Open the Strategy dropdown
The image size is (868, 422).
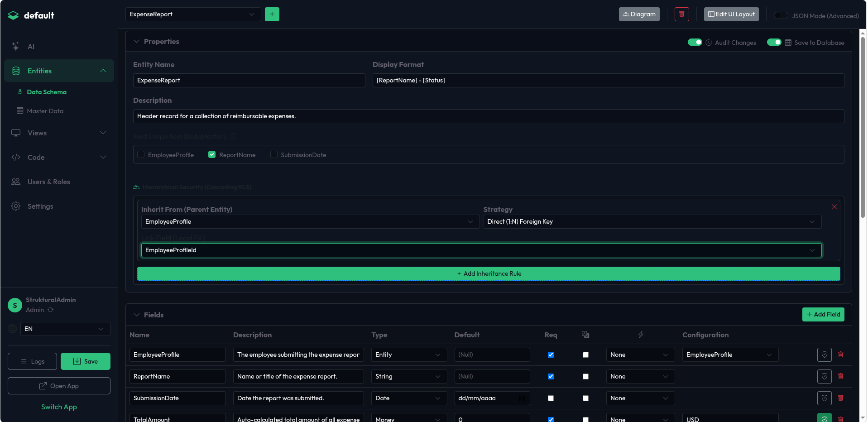[652, 221]
